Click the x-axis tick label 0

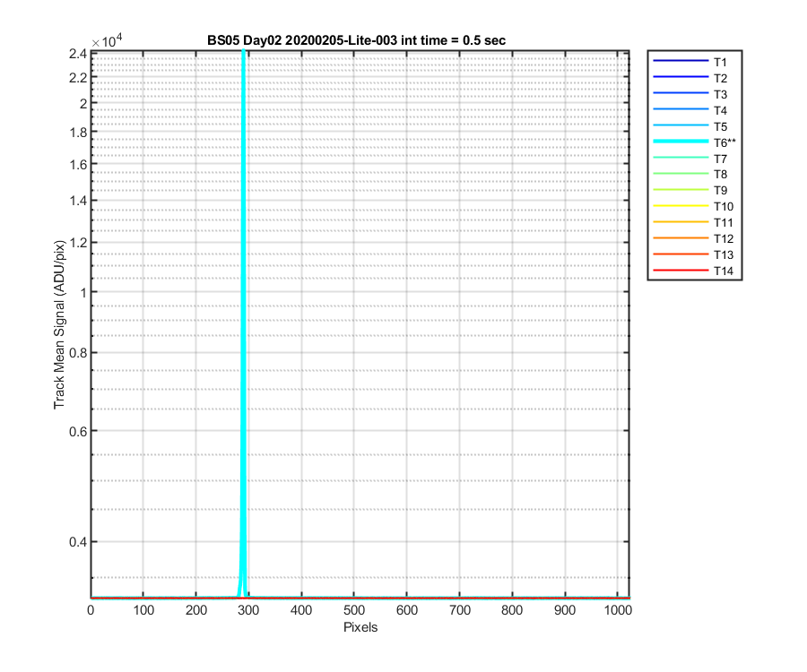91,610
